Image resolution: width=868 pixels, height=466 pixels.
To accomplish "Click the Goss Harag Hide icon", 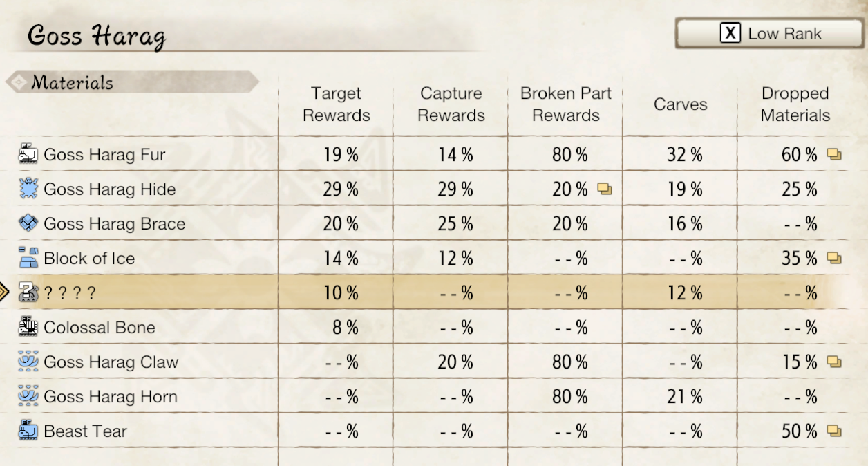I will 28,189.
